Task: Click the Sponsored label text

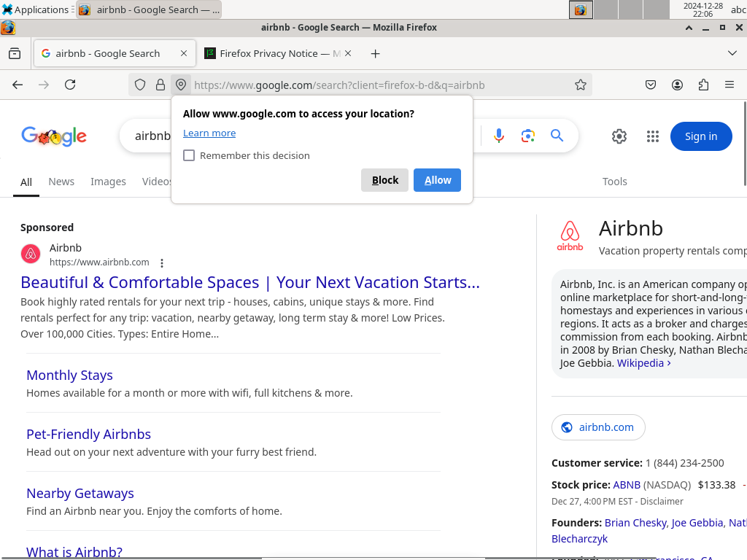Action: (x=47, y=227)
